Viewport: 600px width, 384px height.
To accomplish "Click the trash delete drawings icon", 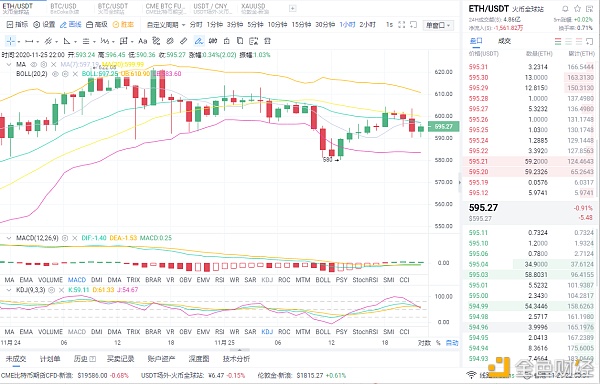I will click(x=267, y=41).
